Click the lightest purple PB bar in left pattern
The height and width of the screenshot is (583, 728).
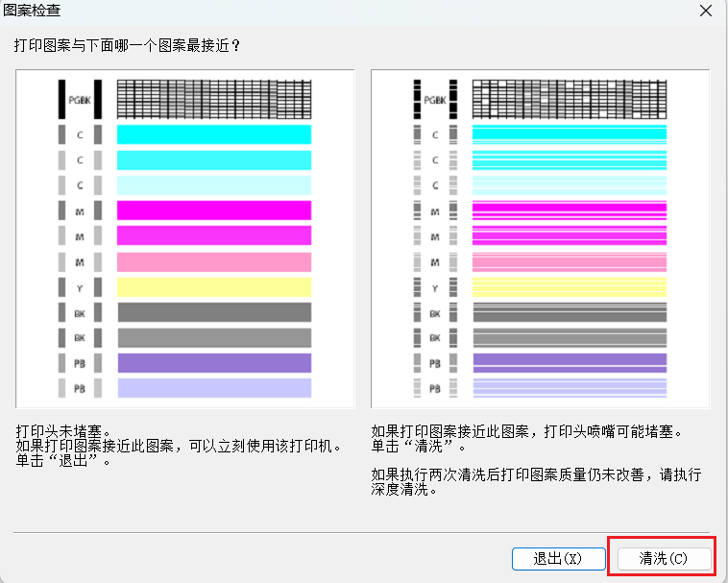213,388
